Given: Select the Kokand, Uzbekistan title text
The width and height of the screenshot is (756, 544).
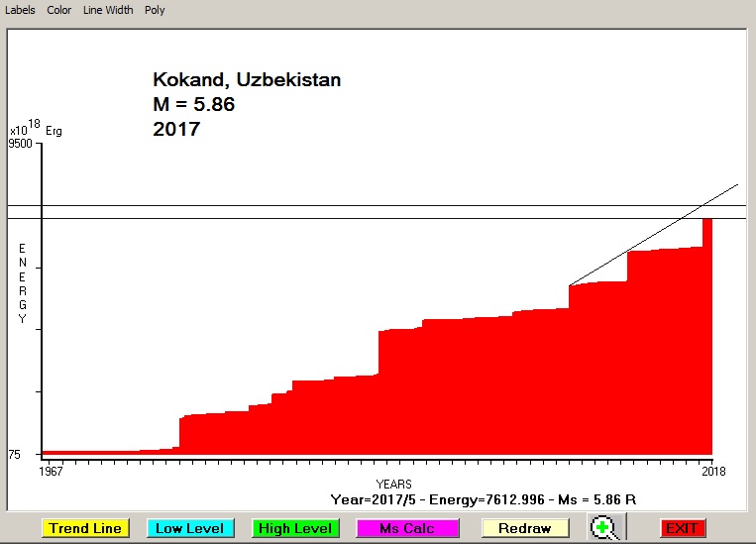Looking at the screenshot, I should tap(246, 80).
